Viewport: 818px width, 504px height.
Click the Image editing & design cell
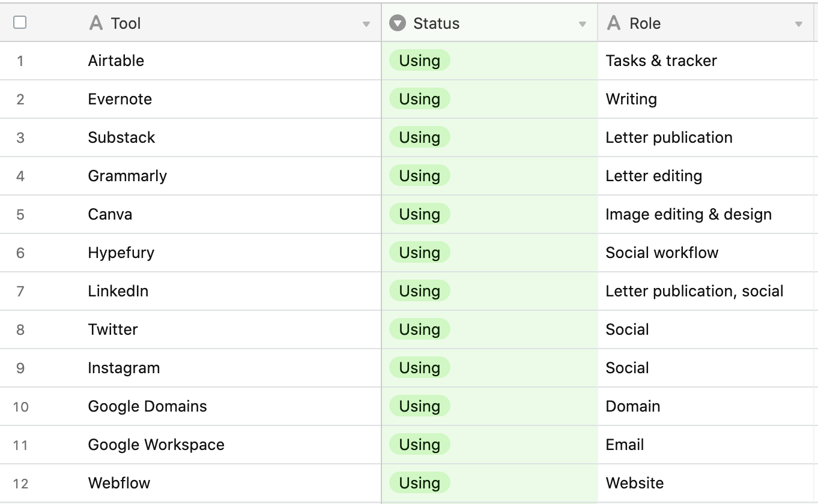click(x=706, y=214)
